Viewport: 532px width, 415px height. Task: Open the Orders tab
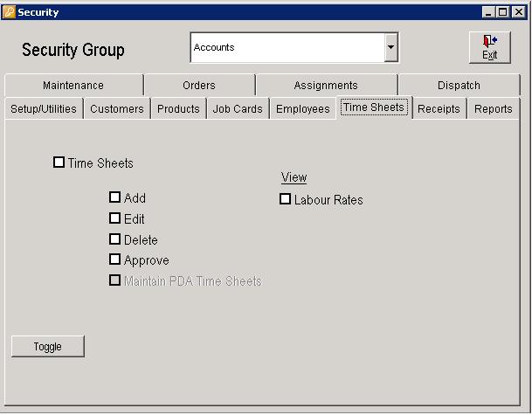199,86
